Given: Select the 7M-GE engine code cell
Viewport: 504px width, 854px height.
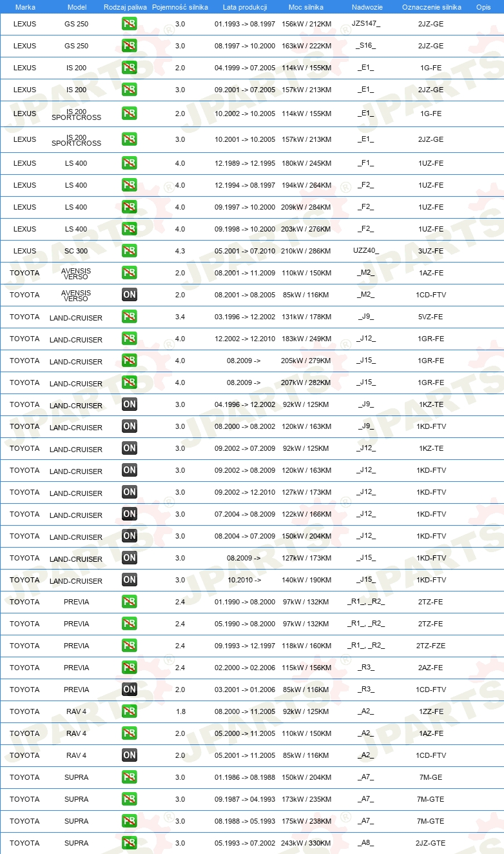Looking at the screenshot, I should click(431, 777).
